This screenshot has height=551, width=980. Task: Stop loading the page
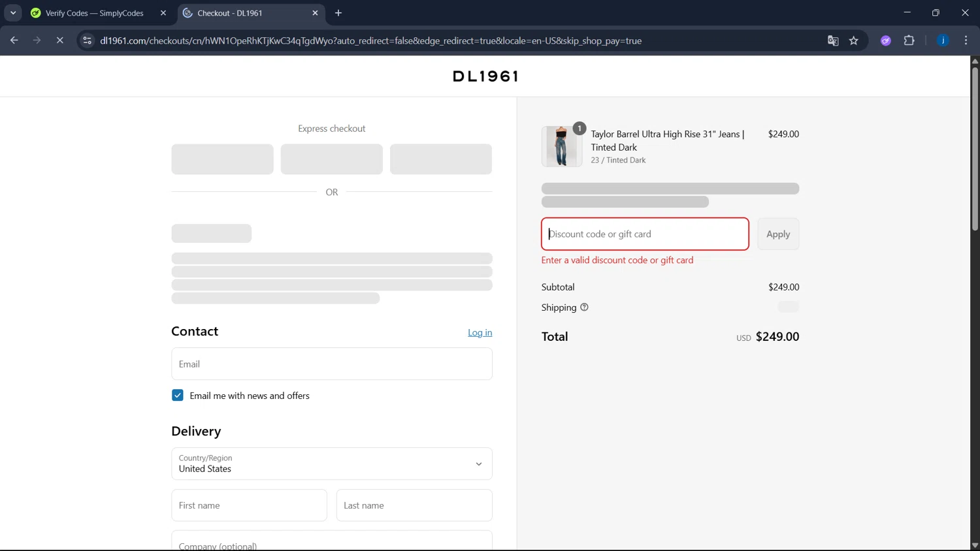[59, 40]
